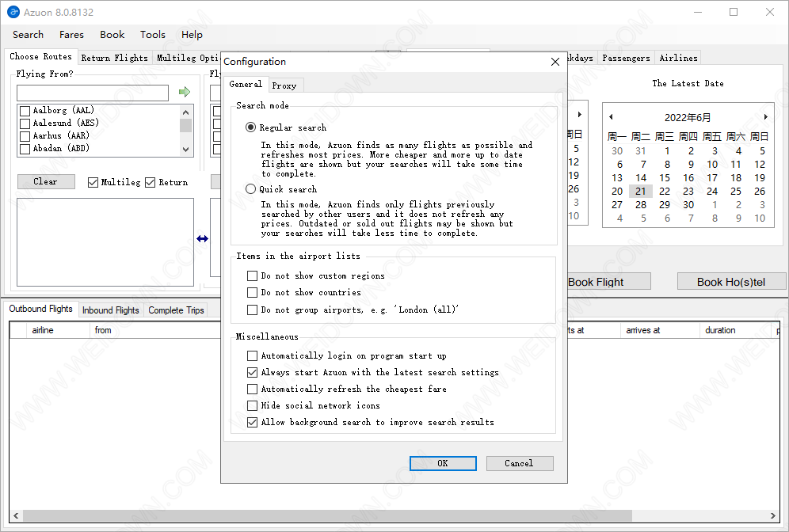Viewport: 789px width, 532px height.
Task: Open the Airlines tab
Action: (x=678, y=58)
